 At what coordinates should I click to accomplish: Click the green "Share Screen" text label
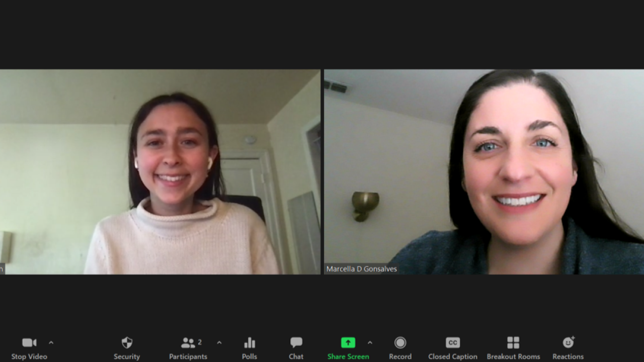coord(348,356)
